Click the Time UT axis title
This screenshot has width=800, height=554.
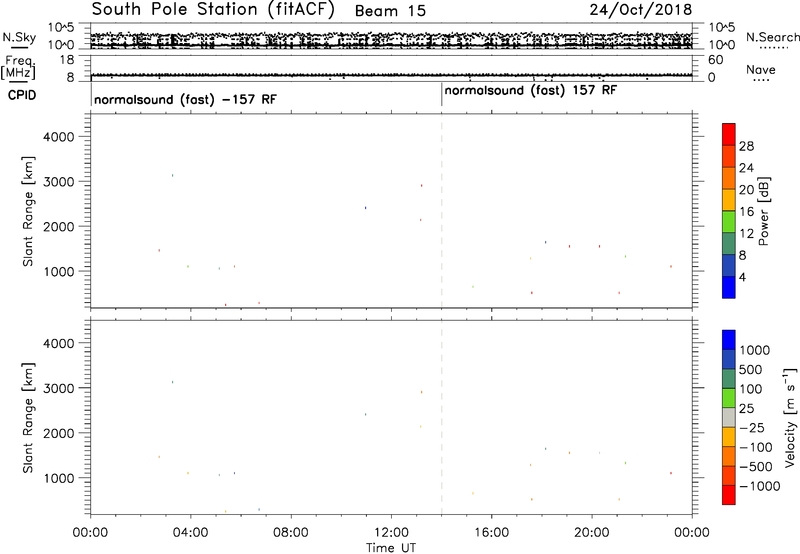pyautogui.click(x=391, y=548)
